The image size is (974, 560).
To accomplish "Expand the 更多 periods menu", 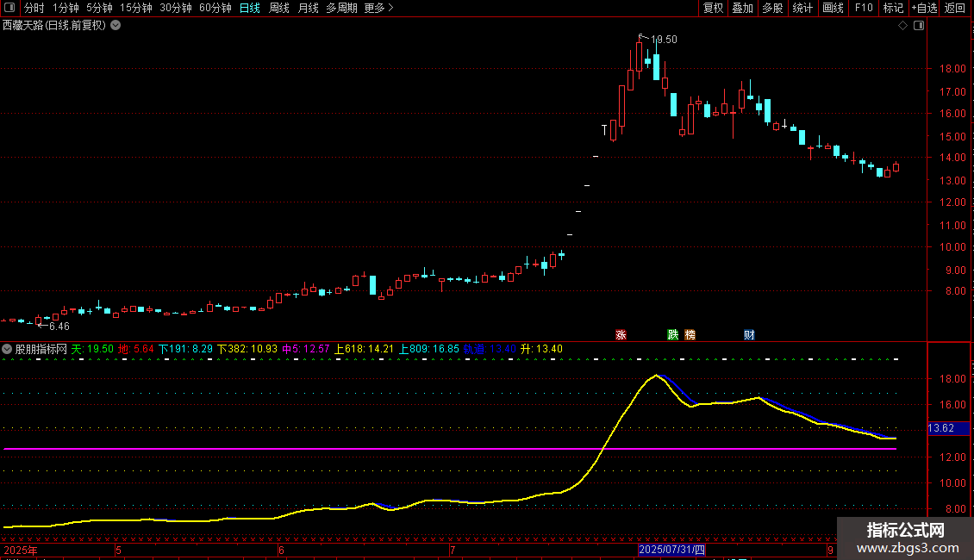I will point(378,8).
